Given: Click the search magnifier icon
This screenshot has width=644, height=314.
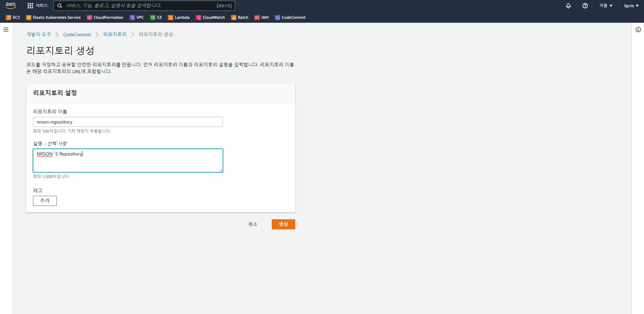Looking at the screenshot, I should [x=60, y=6].
